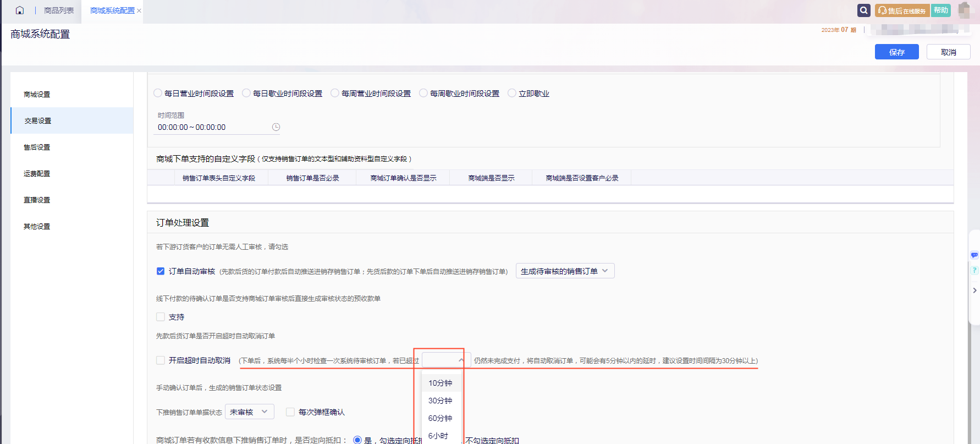Click the 取消 button
This screenshot has width=980, height=444.
point(949,52)
